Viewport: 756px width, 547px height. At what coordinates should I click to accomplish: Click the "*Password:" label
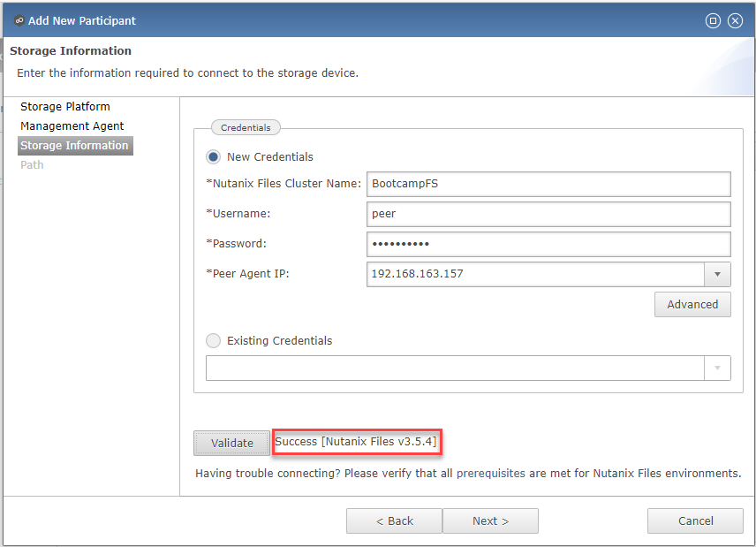coord(237,244)
